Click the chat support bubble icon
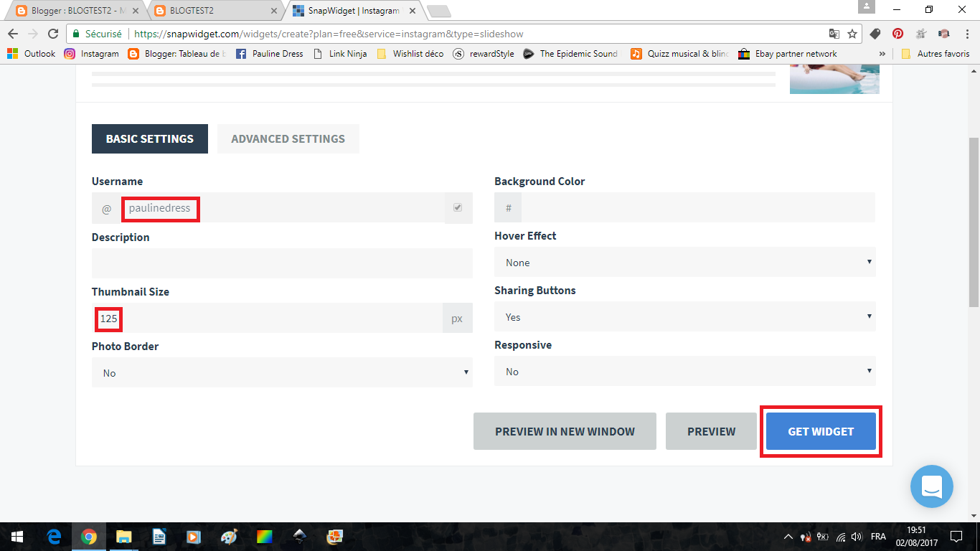The width and height of the screenshot is (980, 551). (x=931, y=486)
